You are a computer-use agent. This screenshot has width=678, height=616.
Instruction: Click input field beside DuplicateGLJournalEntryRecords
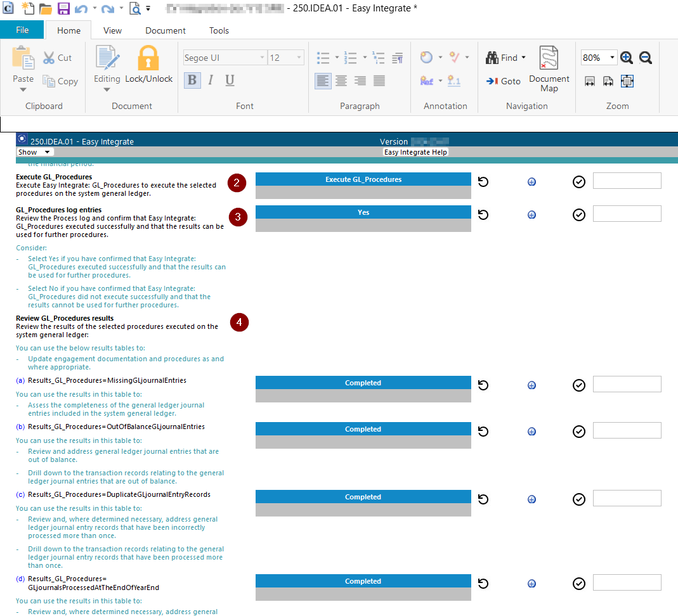(627, 497)
